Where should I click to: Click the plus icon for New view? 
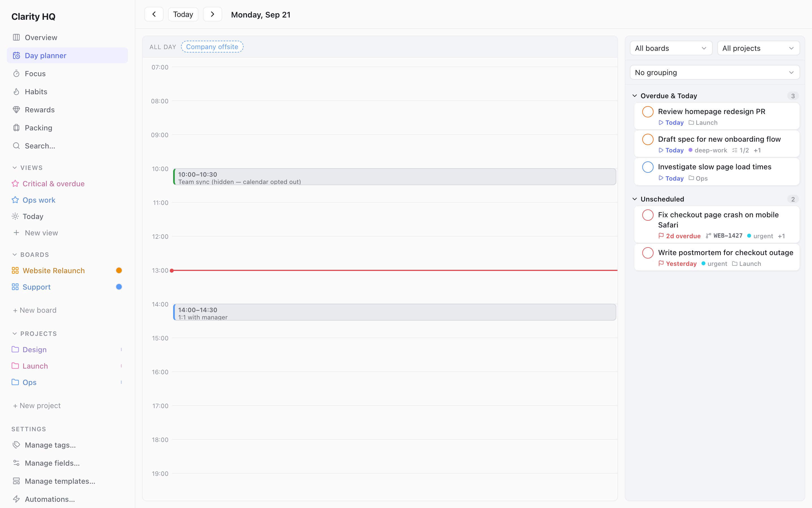[x=16, y=233]
